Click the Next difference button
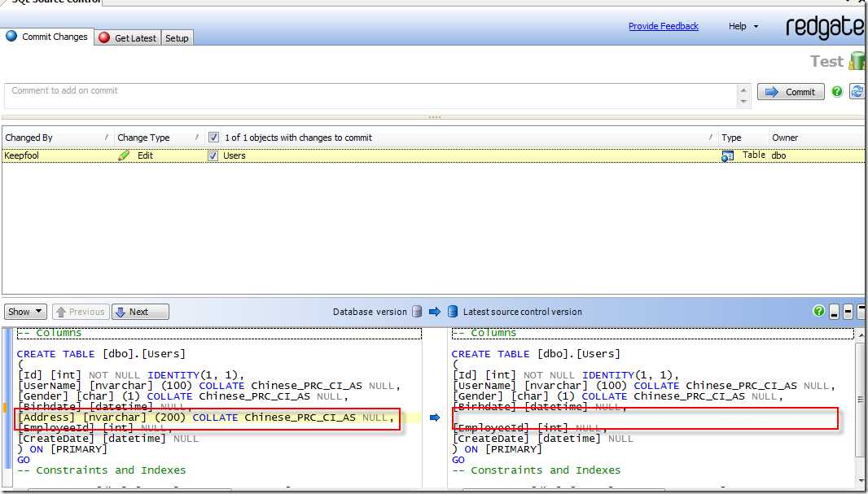868x494 pixels. point(140,312)
